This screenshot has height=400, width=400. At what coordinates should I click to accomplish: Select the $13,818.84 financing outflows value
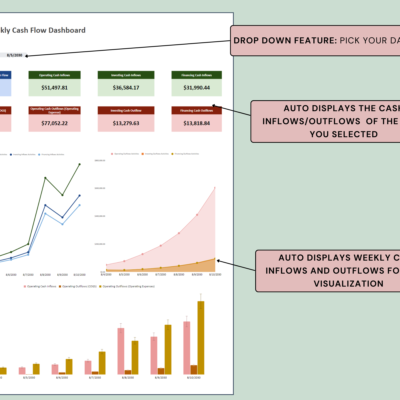(x=197, y=123)
